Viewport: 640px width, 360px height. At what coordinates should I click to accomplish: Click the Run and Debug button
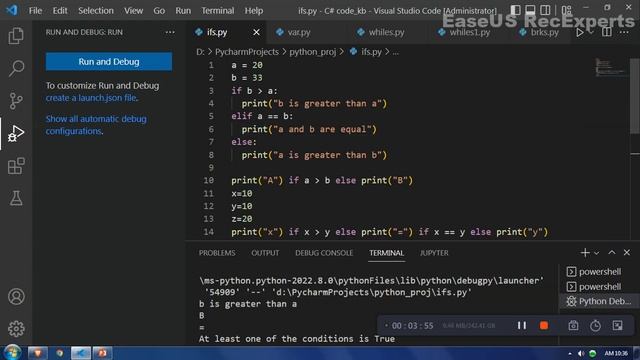109,62
